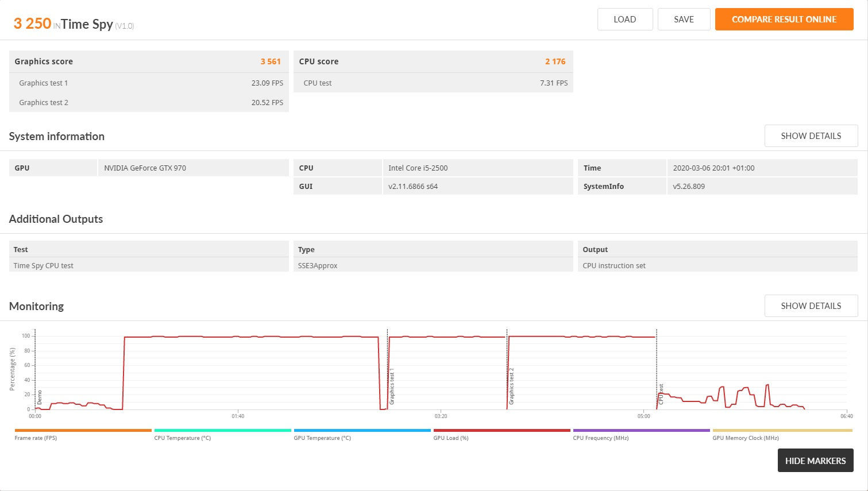The width and height of the screenshot is (868, 491).
Task: Click the CPU test marker on the chart
Action: (661, 394)
